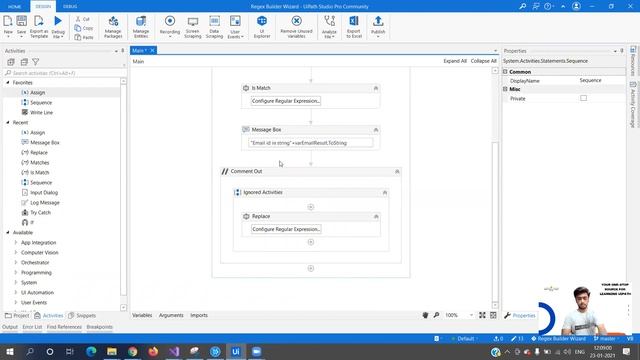Open Chrome from the taskbar
This screenshot has width=640, height=360.
click(132, 351)
